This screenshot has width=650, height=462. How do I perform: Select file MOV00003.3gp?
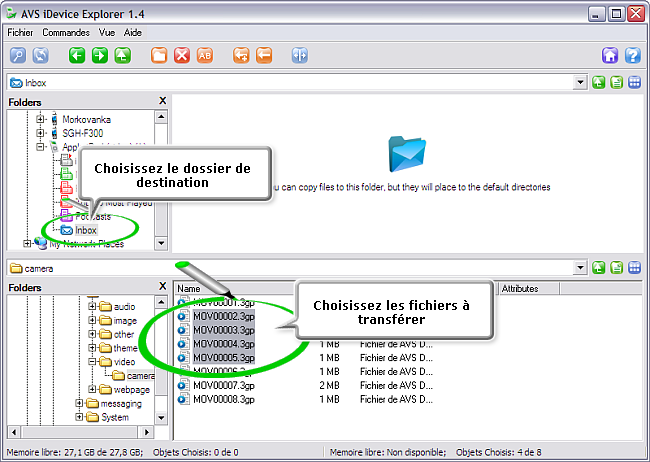[x=224, y=330]
